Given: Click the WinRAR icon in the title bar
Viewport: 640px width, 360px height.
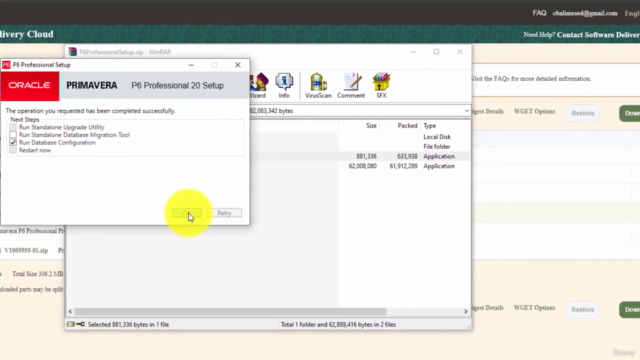Looking at the screenshot, I should click(73, 51).
